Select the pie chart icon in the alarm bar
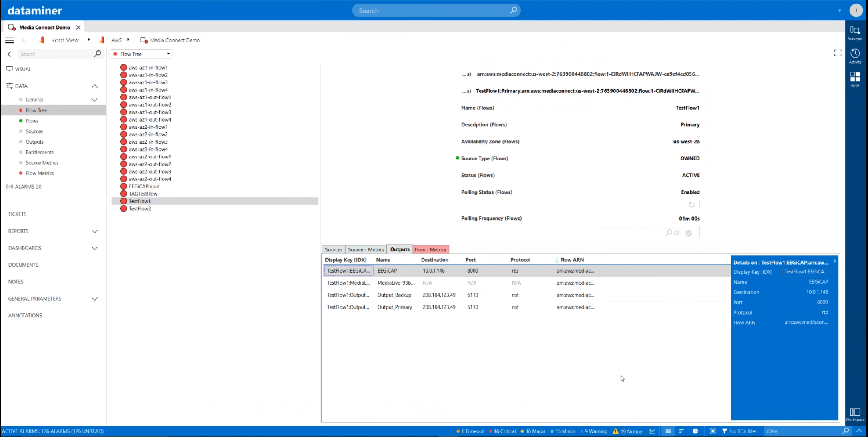Viewport: 868px width, 437px height. [695, 431]
